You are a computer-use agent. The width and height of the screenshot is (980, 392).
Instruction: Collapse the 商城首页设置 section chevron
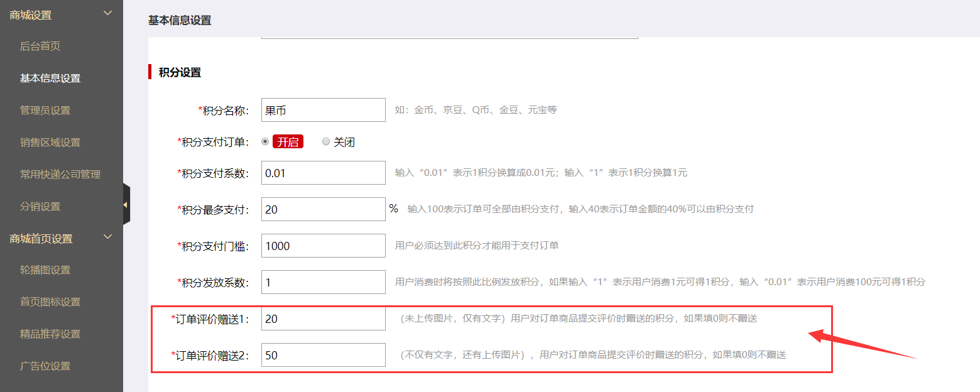point(107,237)
